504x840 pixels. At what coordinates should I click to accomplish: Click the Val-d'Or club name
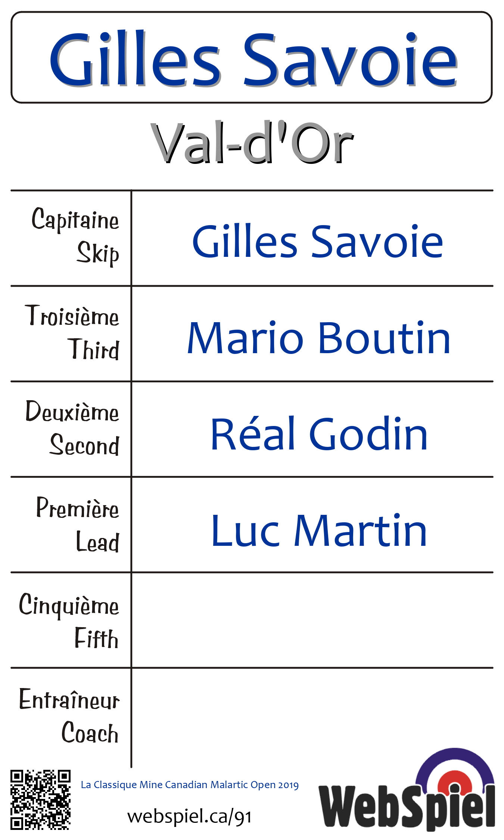pyautogui.click(x=252, y=143)
